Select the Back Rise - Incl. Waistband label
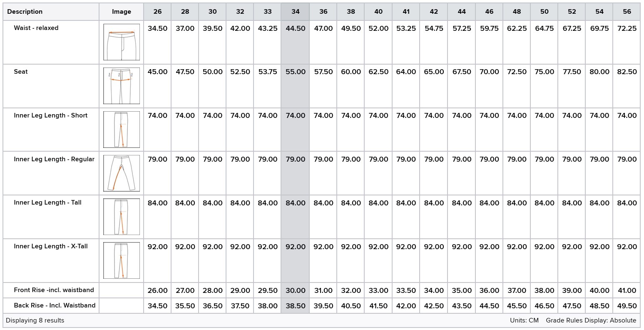The height and width of the screenshot is (330, 644). (x=55, y=305)
